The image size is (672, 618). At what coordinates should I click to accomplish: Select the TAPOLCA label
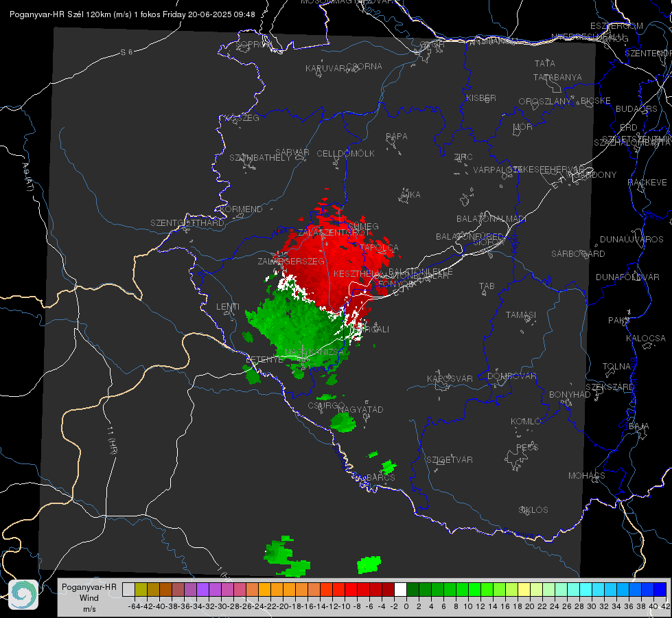(x=380, y=248)
